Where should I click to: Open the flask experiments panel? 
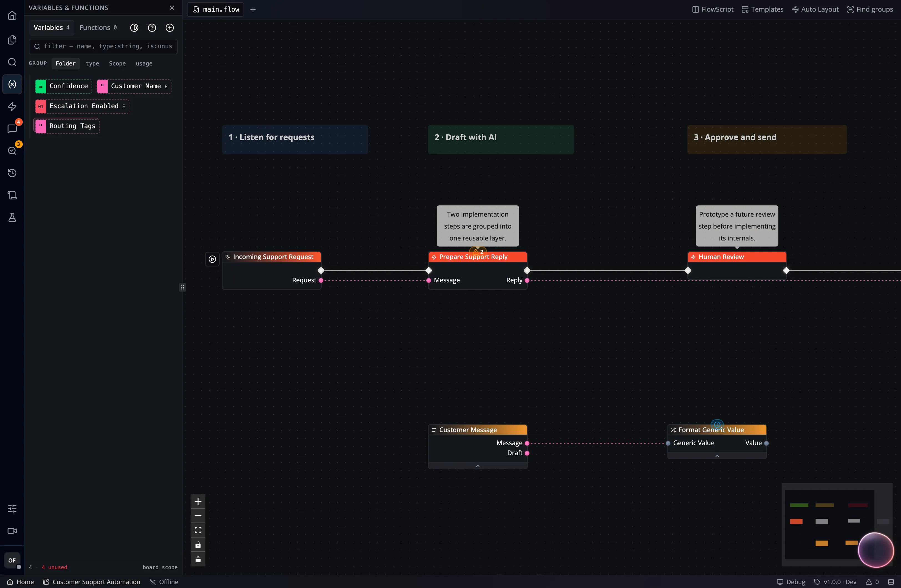pos(12,217)
